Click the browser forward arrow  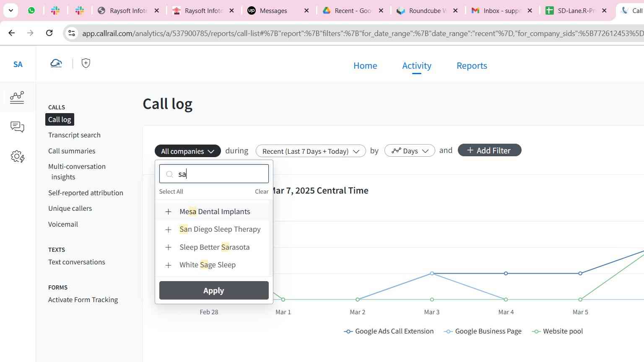tap(30, 33)
